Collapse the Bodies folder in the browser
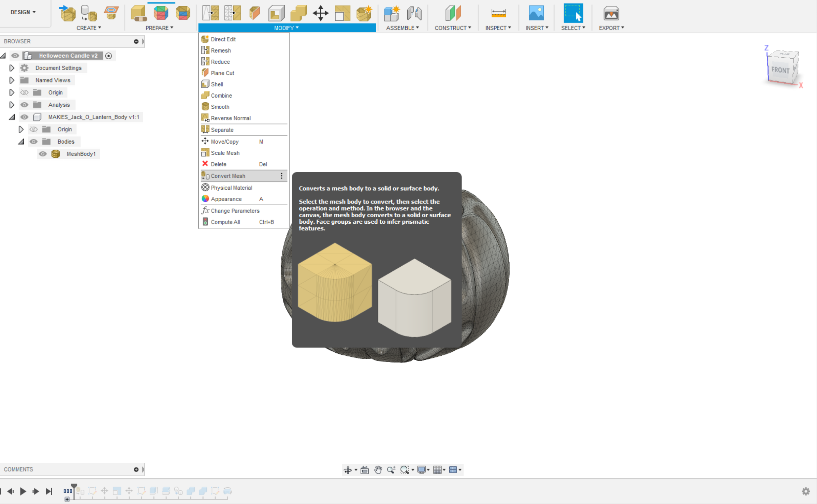 point(21,142)
